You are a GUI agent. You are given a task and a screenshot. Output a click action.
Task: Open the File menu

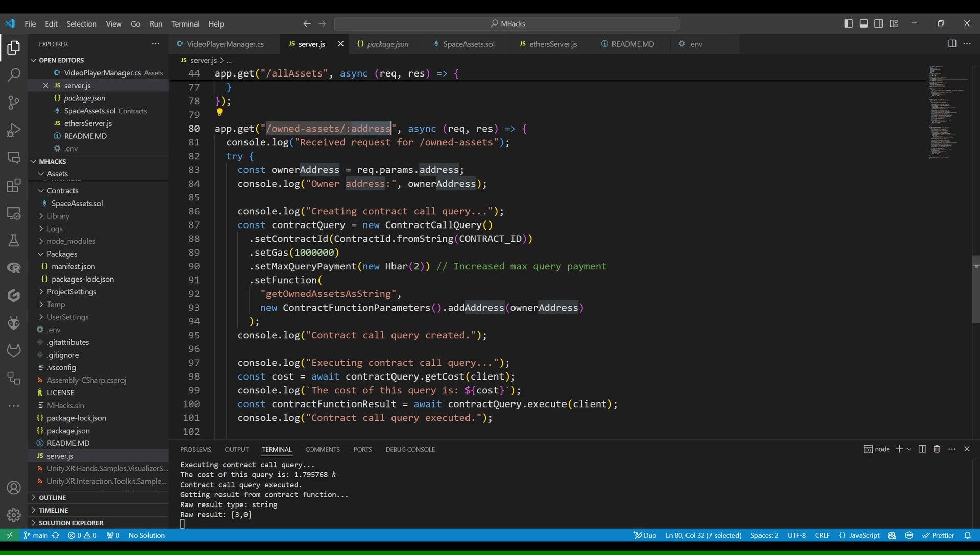click(x=30, y=23)
